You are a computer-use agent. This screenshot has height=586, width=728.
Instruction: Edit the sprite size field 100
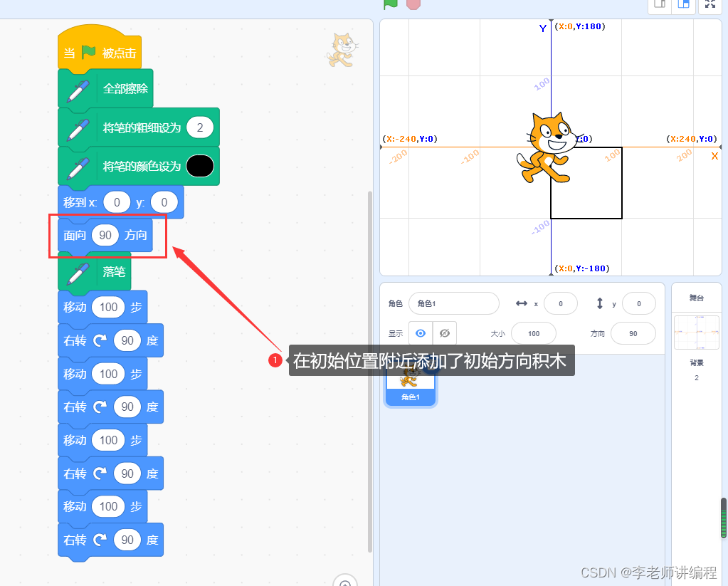534,334
